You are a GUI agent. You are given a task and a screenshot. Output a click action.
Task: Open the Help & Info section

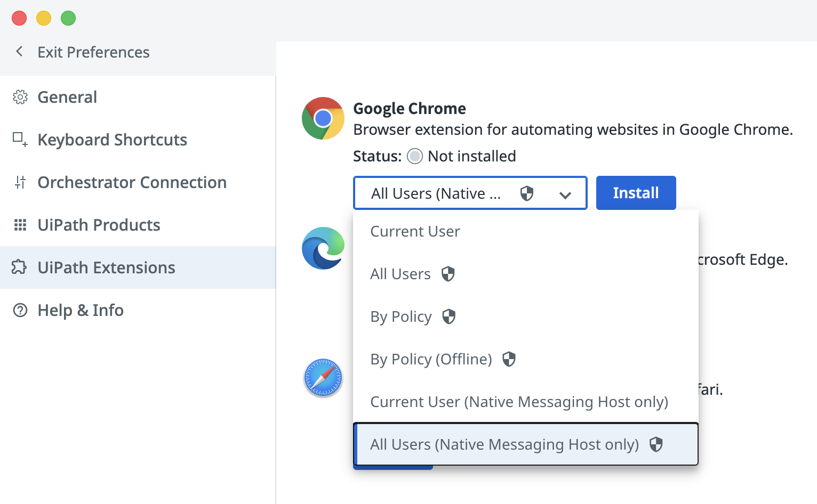(x=138, y=310)
